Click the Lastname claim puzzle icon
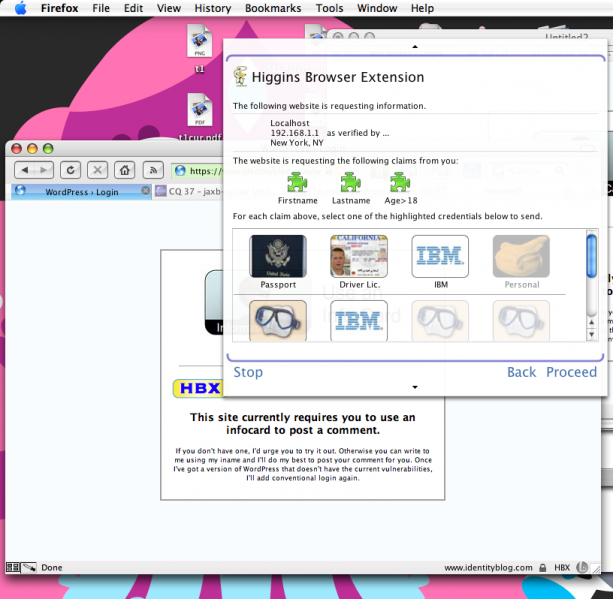The height and width of the screenshot is (599, 613). pyautogui.click(x=351, y=182)
